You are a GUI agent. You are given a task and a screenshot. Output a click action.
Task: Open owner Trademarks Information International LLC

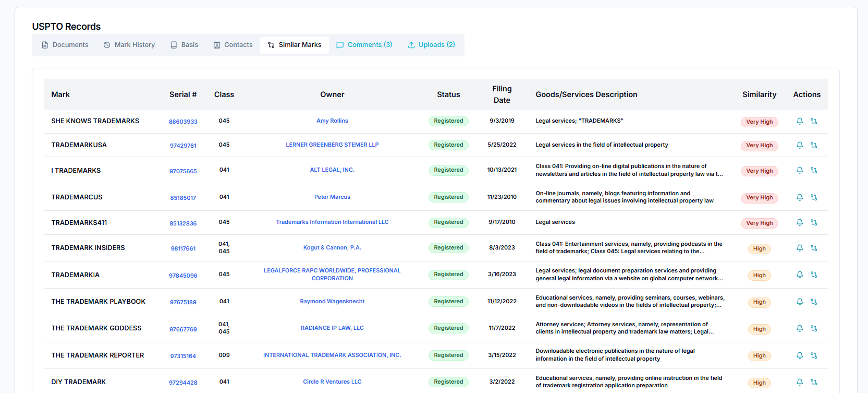(332, 222)
